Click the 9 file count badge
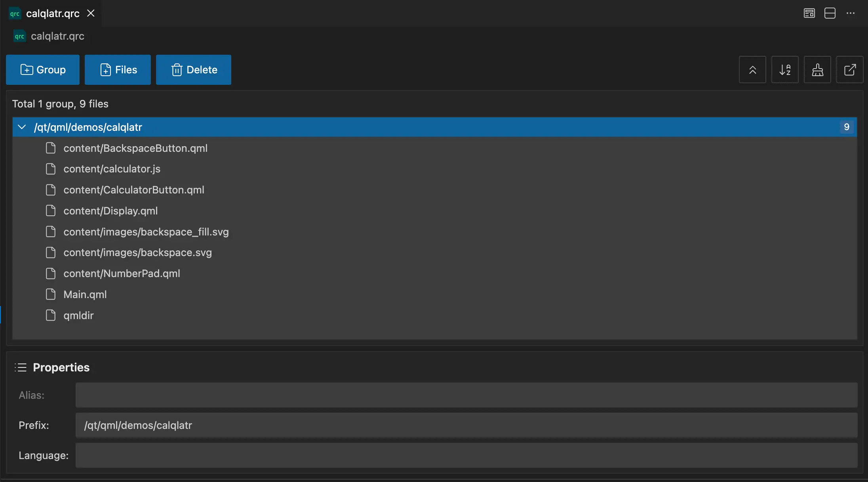This screenshot has height=482, width=868. tap(847, 127)
